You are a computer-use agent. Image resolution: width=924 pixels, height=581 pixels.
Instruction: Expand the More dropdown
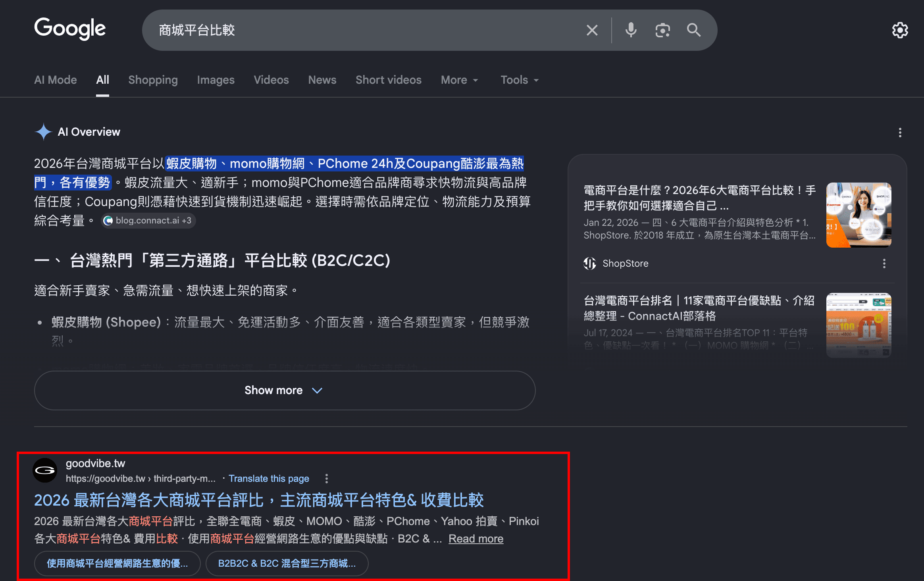[x=459, y=80]
